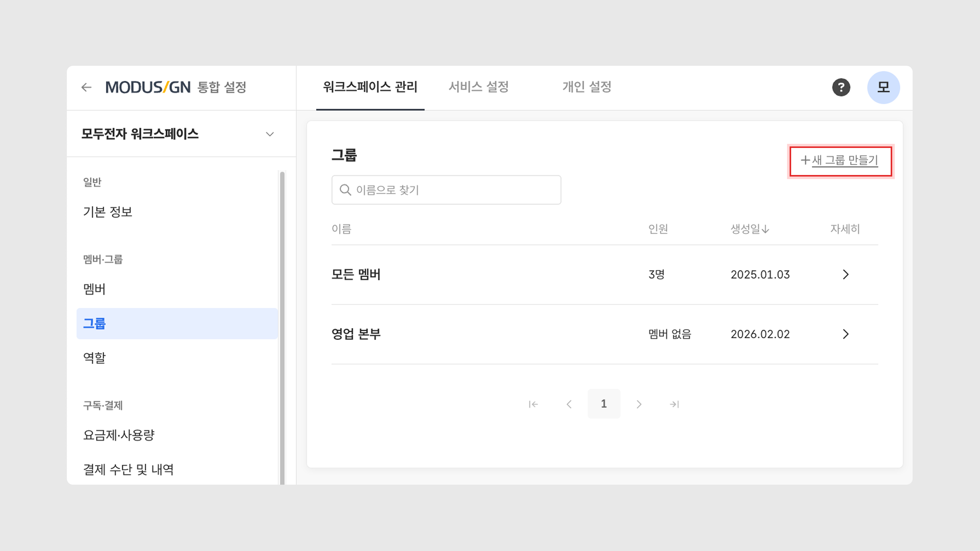Switch to 서비스 설정 tab
This screenshot has height=551, width=980.
pos(478,87)
